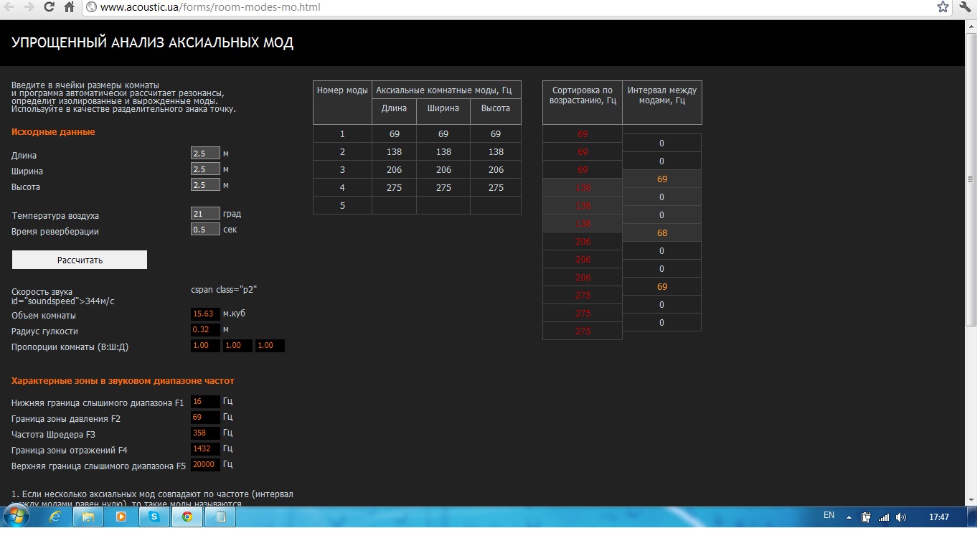Launch Internet Explorer from the taskbar
The width and height of the screenshot is (980, 551).
55,517
